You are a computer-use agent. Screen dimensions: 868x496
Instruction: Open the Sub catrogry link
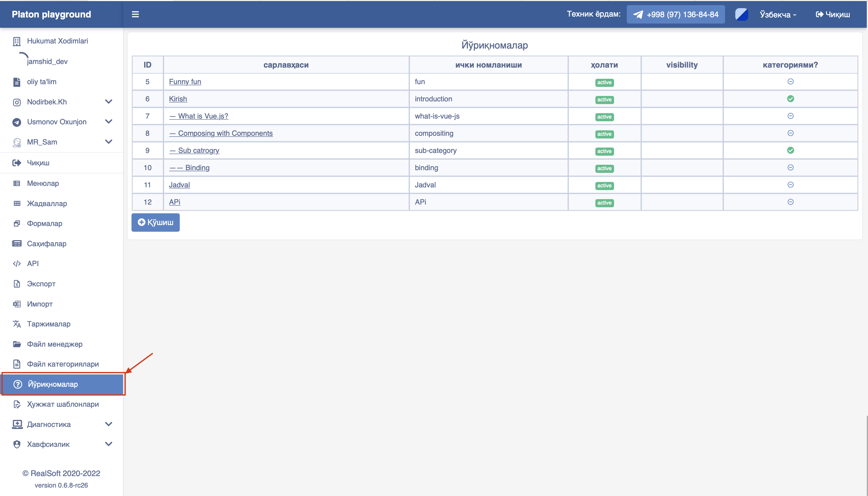[194, 151]
